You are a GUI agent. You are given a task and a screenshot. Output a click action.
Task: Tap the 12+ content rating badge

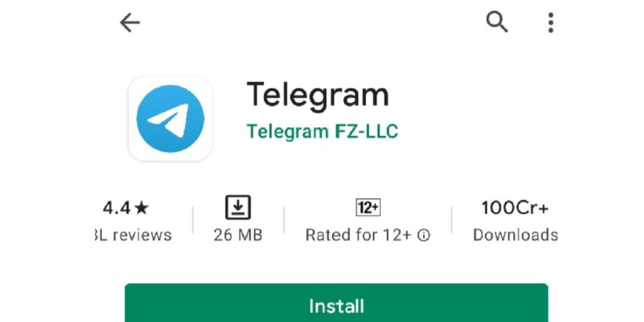pyautogui.click(x=368, y=208)
